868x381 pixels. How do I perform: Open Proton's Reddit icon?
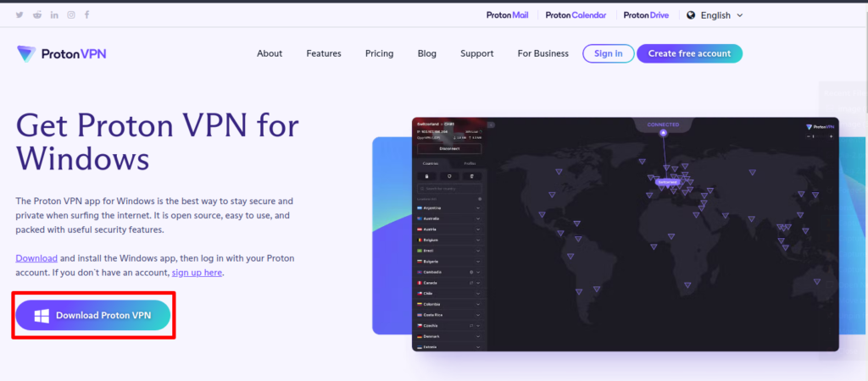click(37, 15)
